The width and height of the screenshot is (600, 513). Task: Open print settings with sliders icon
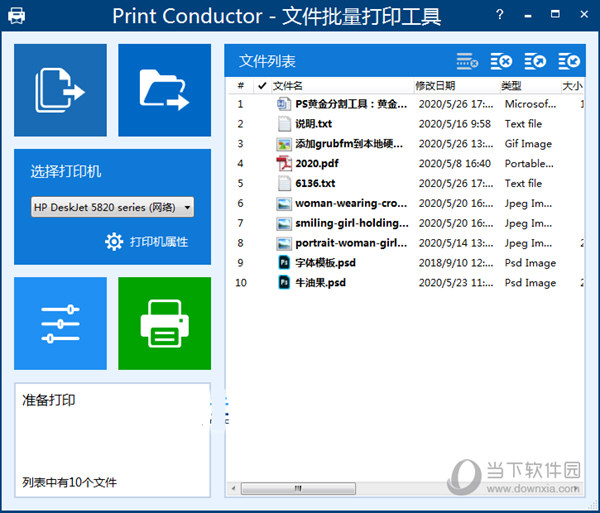coord(60,323)
